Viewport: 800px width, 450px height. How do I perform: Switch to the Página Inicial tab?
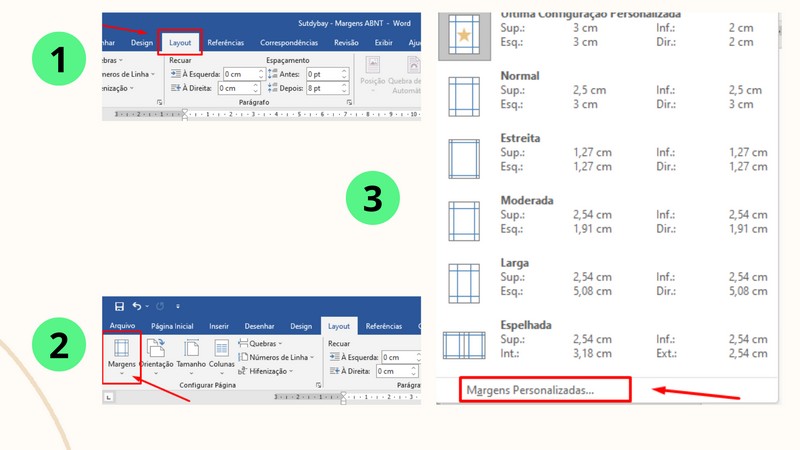point(172,326)
